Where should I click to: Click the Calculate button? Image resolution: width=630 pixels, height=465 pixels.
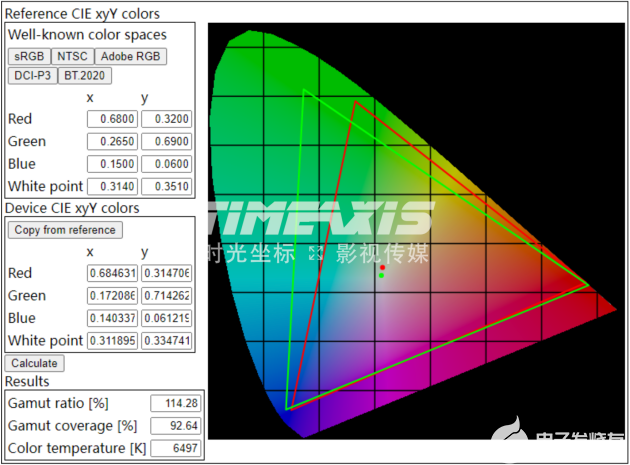point(34,363)
